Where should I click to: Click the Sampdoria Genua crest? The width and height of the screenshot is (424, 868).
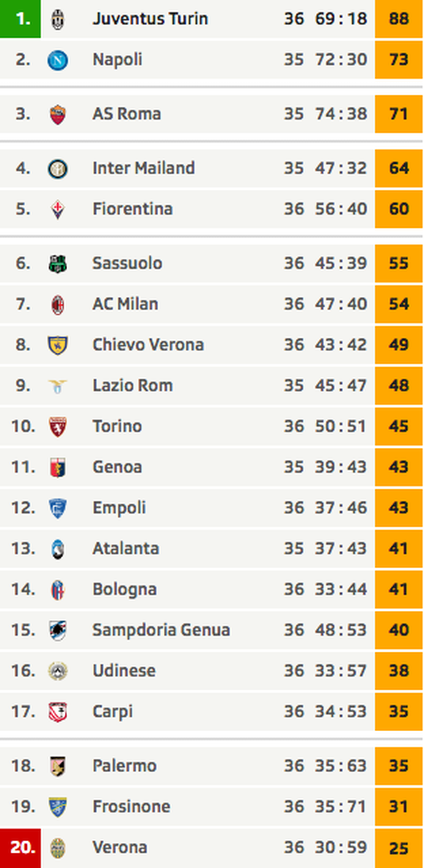point(58,630)
